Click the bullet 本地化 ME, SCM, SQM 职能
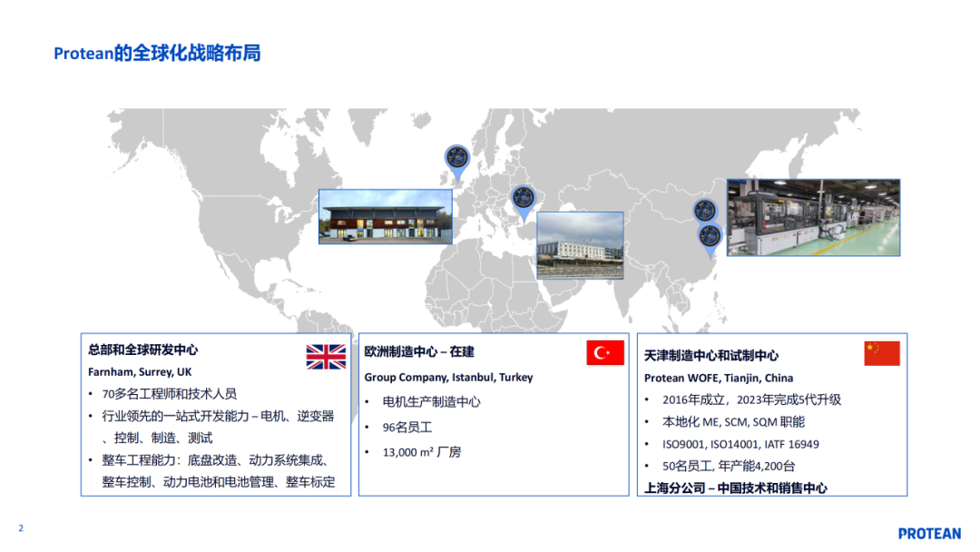980x552 pixels. click(734, 422)
